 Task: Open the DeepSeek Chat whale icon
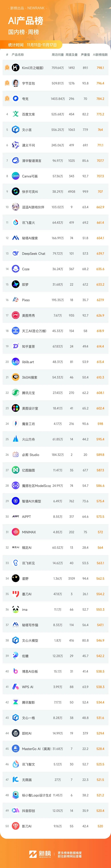coord(15,253)
